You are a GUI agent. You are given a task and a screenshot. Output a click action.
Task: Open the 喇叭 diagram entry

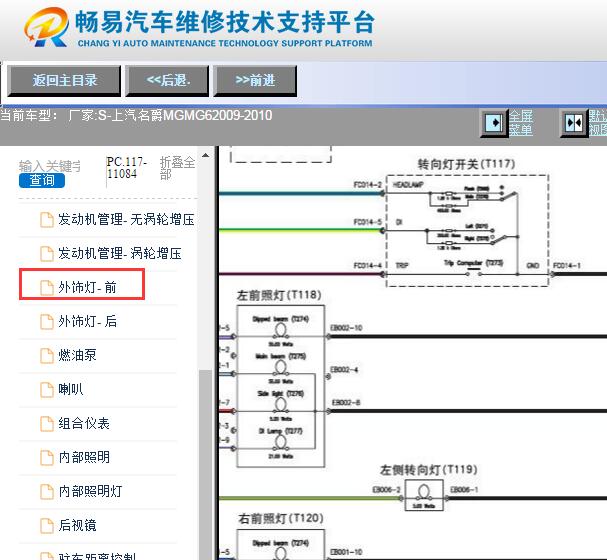click(70, 389)
